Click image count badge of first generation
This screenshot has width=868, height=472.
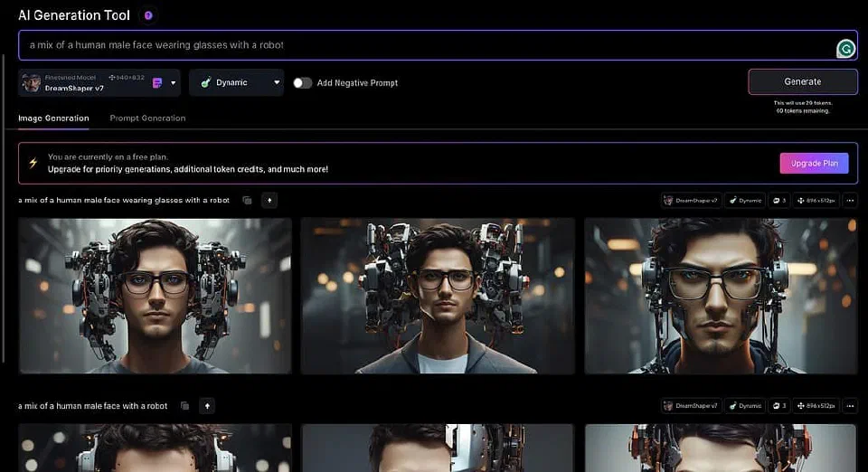pos(779,201)
